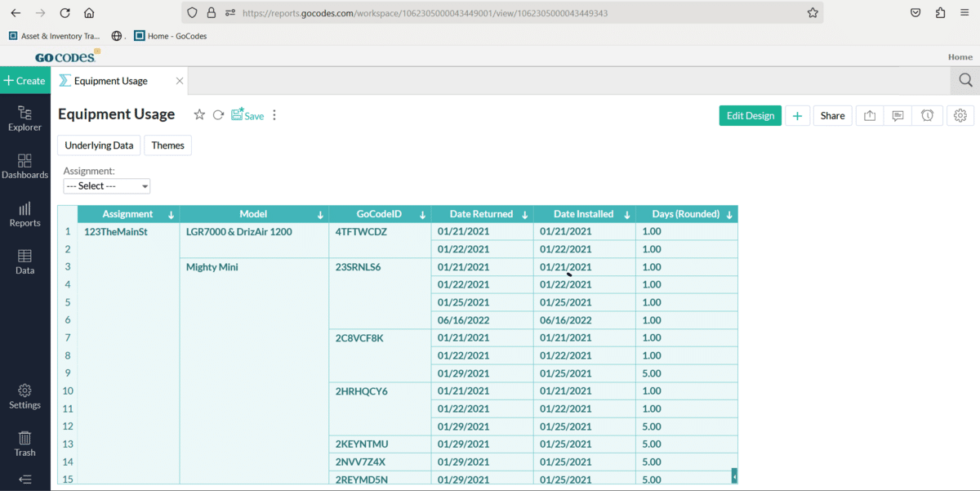Open the comments icon in toolbar
Viewport: 980px width, 491px height.
(898, 116)
